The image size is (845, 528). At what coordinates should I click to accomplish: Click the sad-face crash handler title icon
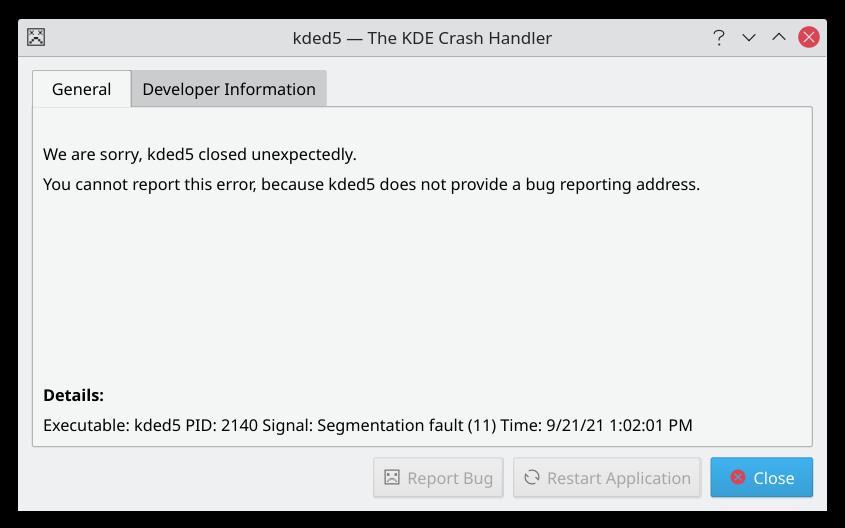coord(37,38)
